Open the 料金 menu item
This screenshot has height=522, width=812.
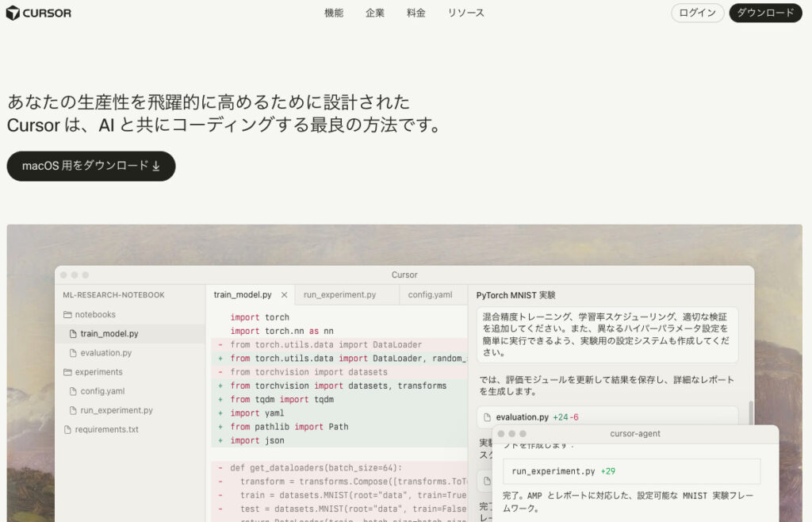tap(416, 13)
